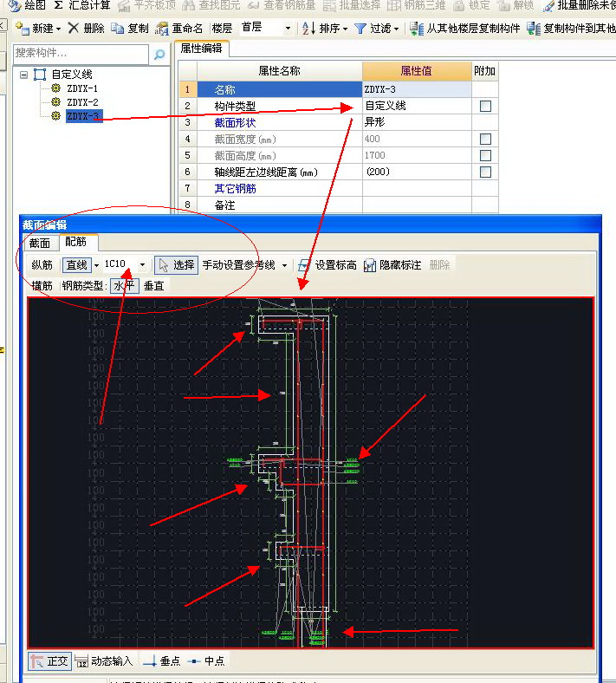Open the 过滤 dropdown arrow
This screenshot has height=683, width=616.
click(x=396, y=29)
